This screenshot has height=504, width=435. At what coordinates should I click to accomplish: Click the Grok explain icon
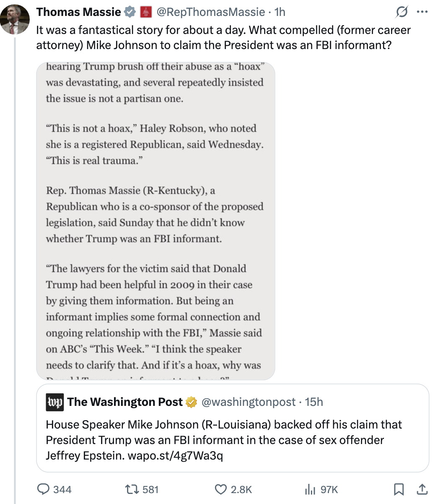[x=402, y=13]
